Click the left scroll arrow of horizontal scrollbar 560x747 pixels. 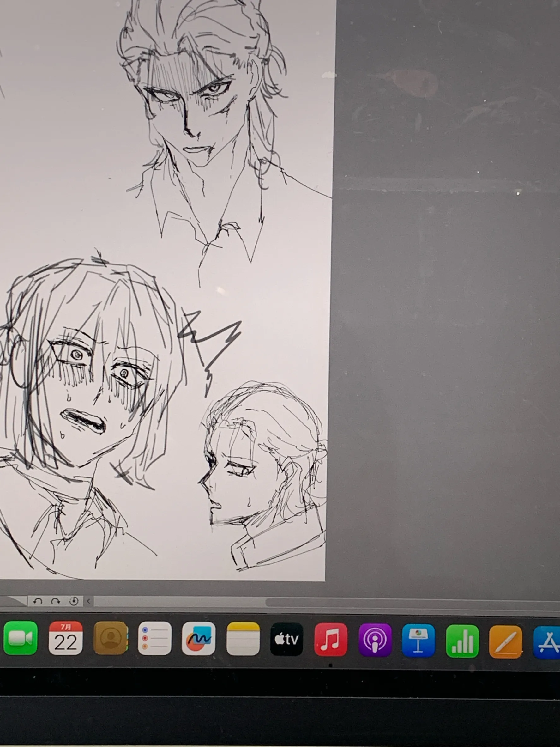coord(88,601)
